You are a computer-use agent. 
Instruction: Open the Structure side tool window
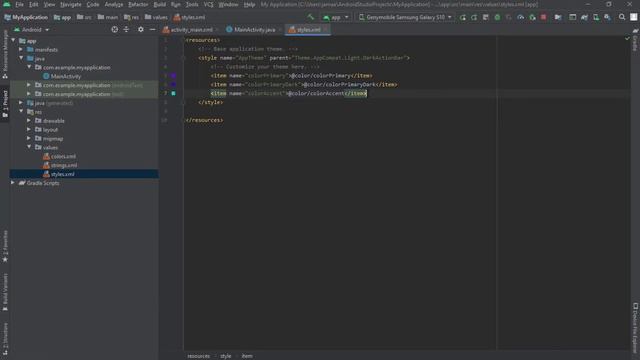pos(5,338)
